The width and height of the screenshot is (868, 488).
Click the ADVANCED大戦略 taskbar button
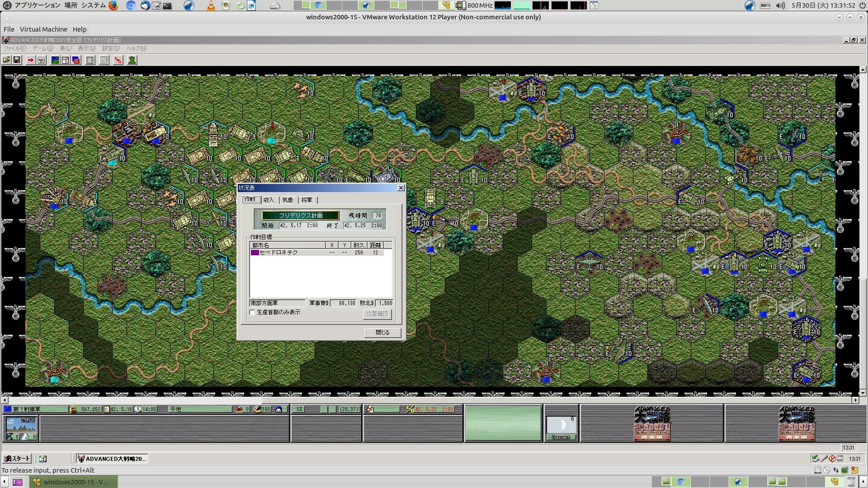pyautogui.click(x=112, y=459)
